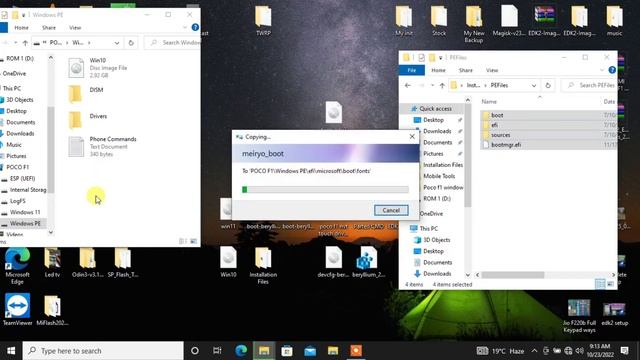
Task: Open the DISM folder
Action: (87, 94)
